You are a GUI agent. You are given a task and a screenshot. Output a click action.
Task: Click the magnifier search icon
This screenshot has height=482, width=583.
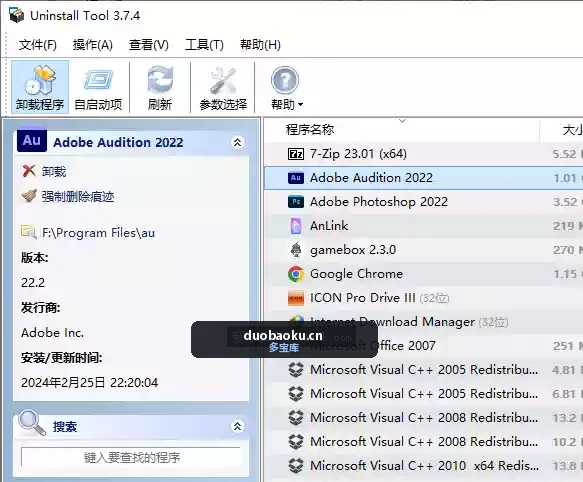32,422
